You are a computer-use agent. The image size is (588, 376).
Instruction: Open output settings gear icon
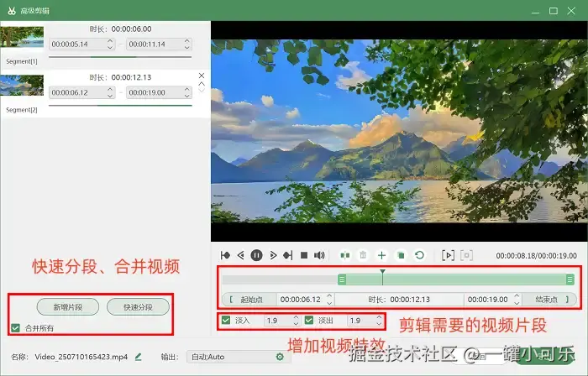pyautogui.click(x=280, y=357)
